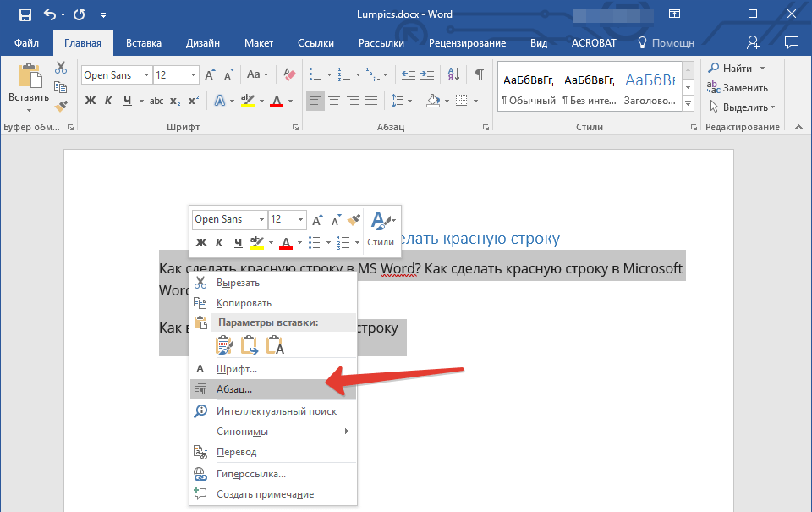
Task: Toggle Bold (Ж) in the ribbon
Action: coord(91,101)
